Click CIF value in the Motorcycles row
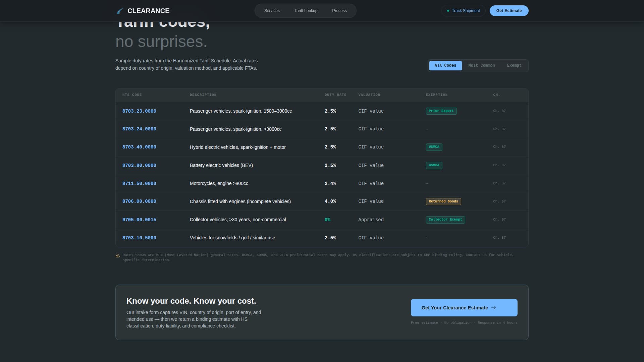Screen dimensions: 644x362 [x=371, y=184]
